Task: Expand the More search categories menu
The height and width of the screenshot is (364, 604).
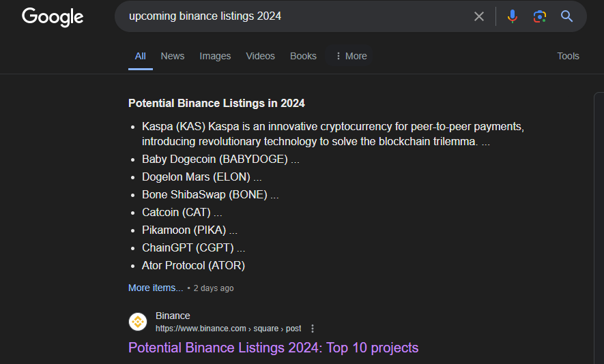Action: point(351,56)
